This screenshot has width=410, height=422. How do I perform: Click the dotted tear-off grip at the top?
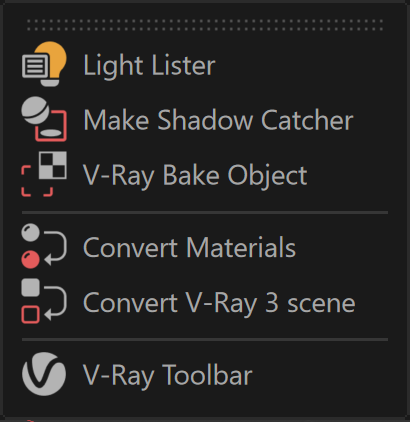coord(205,25)
